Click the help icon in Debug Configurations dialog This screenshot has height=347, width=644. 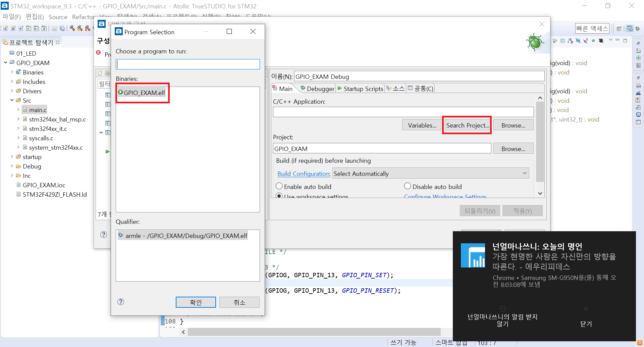(104, 235)
